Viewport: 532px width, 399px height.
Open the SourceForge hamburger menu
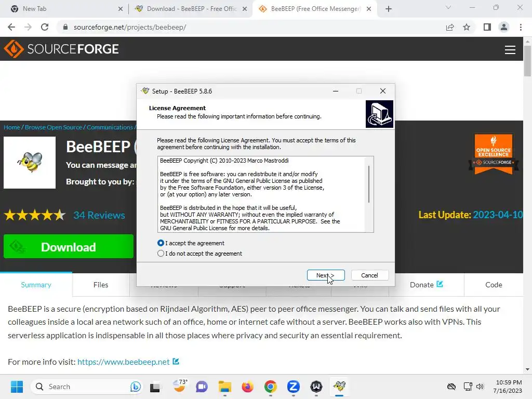pyautogui.click(x=510, y=50)
